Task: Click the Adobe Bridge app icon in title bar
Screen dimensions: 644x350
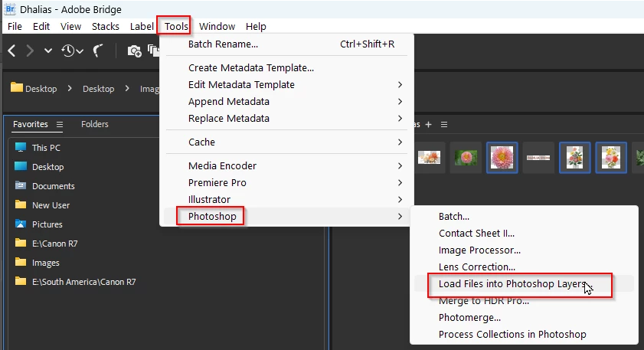Action: [x=10, y=8]
